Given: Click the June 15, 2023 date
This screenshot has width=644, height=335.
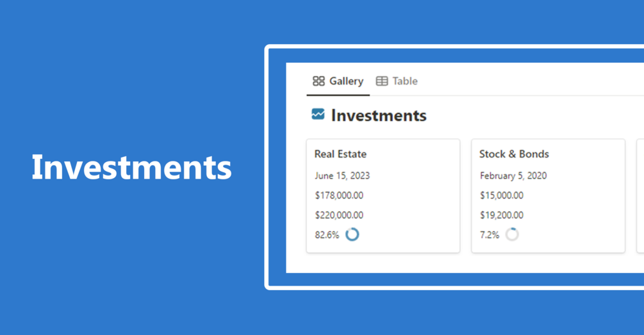Looking at the screenshot, I should coord(342,176).
